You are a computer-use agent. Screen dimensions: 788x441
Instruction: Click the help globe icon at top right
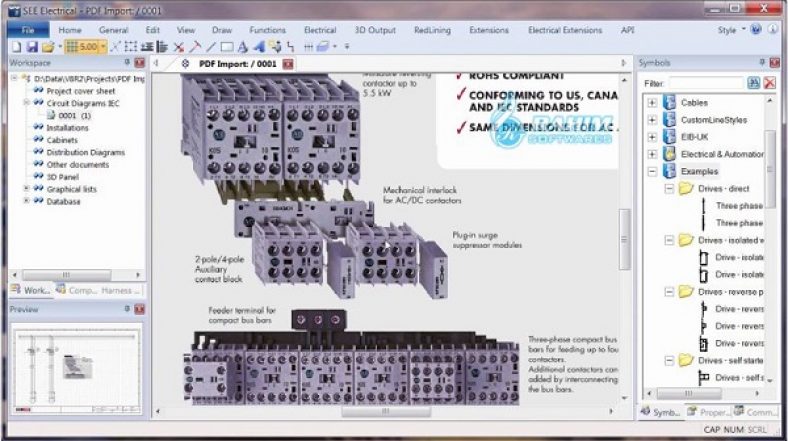[756, 29]
